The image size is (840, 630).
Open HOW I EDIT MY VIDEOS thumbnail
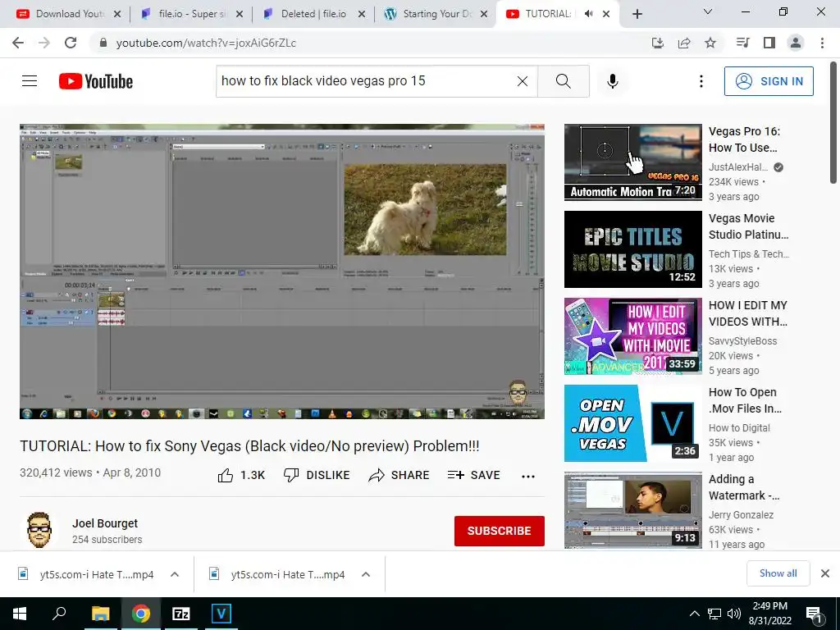pos(632,336)
